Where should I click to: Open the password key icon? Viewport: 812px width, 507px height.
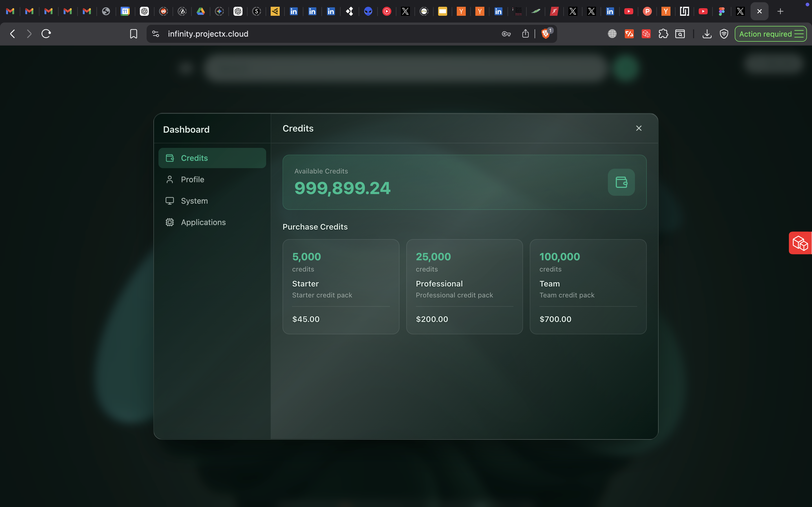coord(506,34)
